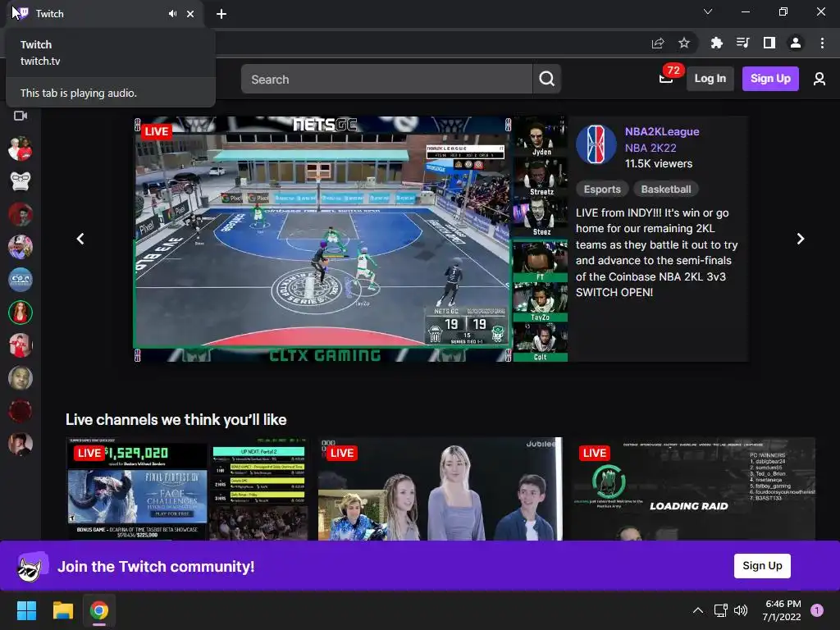840x630 pixels.
Task: Open sidebar channel with blue round logo
Action: tap(21, 281)
